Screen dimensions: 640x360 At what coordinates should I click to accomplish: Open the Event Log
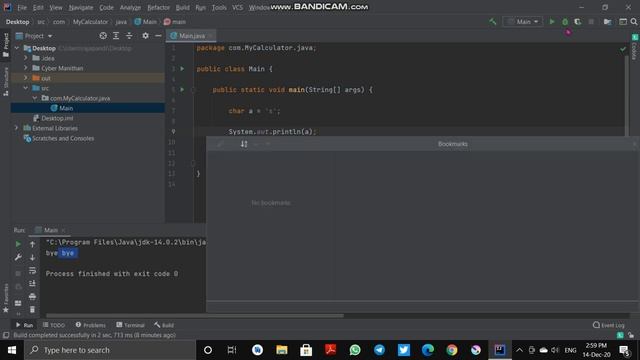click(609, 325)
